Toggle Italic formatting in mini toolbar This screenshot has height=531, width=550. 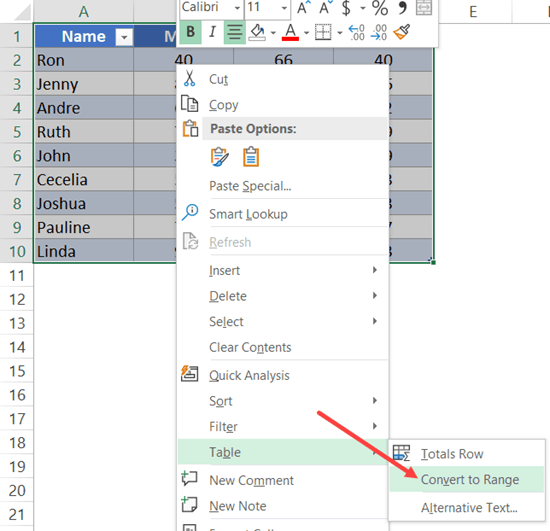pyautogui.click(x=212, y=32)
